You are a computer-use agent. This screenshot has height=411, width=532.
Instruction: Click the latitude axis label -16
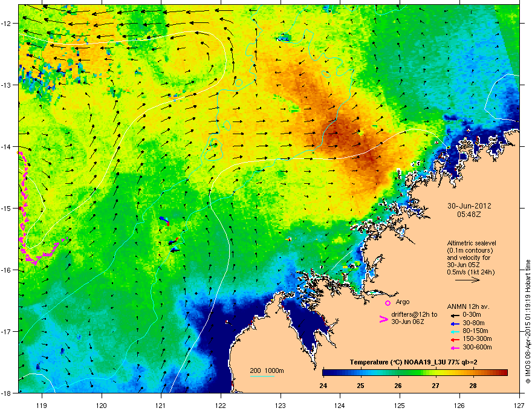click(7, 270)
